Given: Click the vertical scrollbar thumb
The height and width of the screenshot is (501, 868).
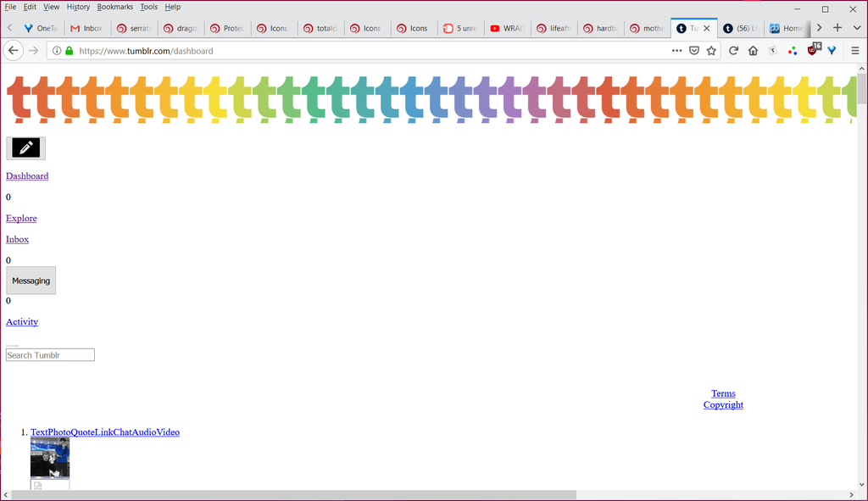Looking at the screenshot, I should [862, 88].
